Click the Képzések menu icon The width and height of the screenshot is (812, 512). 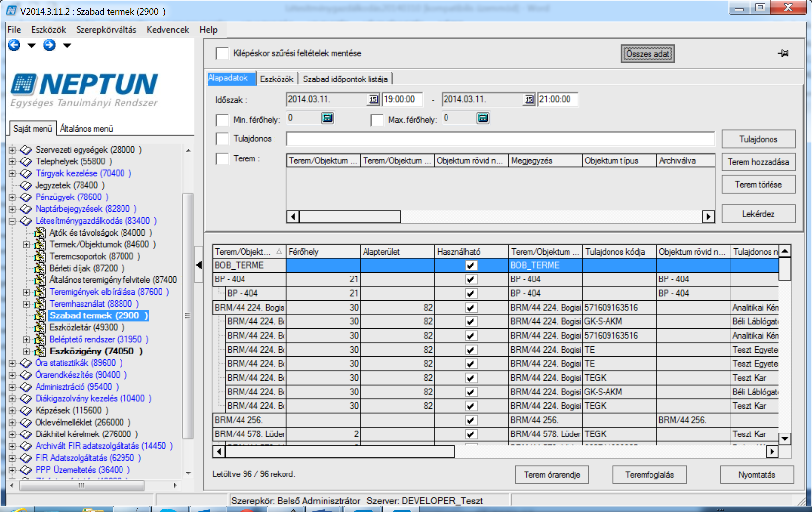coord(26,410)
